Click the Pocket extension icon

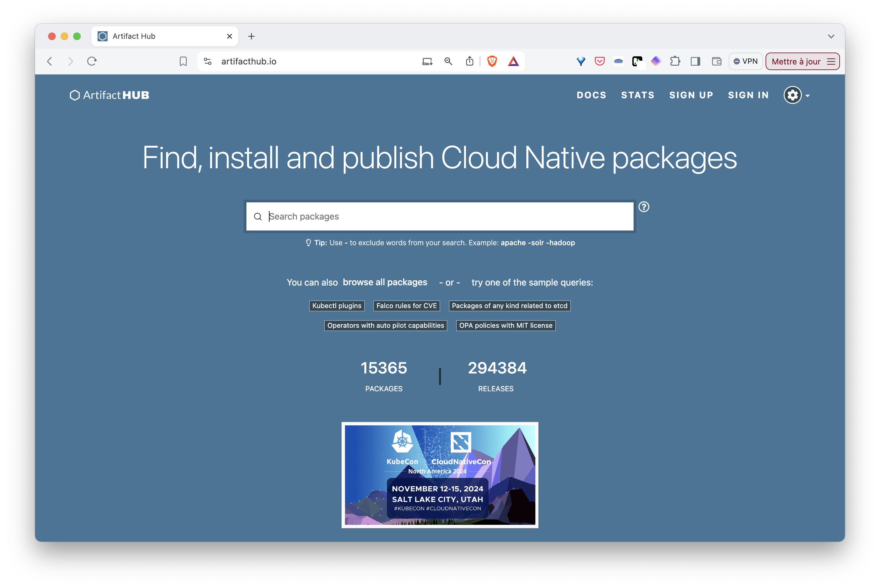tap(599, 61)
